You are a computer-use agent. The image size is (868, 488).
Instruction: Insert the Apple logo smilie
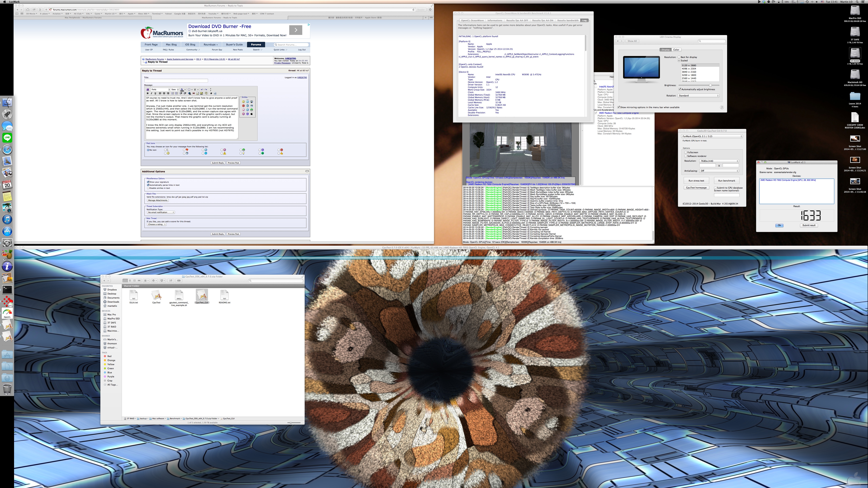(x=252, y=114)
